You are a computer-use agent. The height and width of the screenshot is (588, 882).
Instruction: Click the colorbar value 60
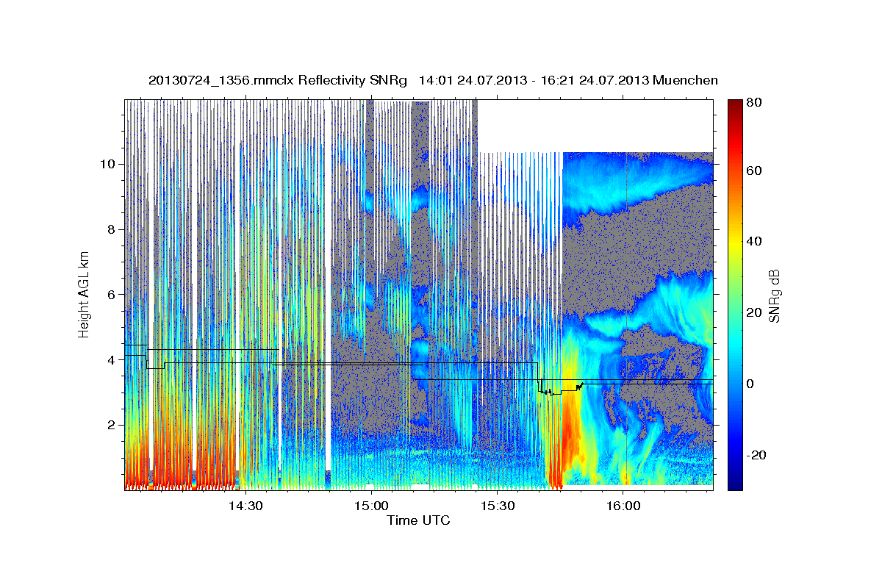pos(756,171)
